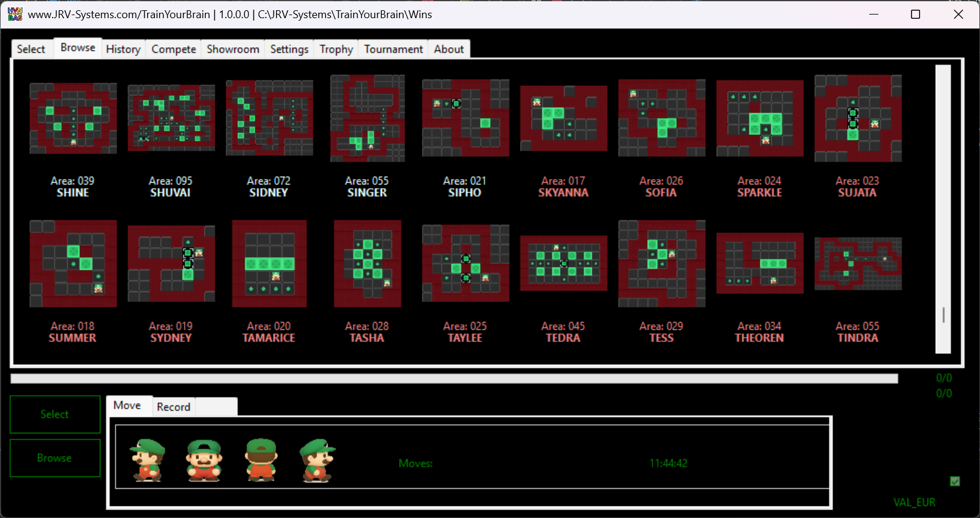980x518 pixels.
Task: Choose the SOFIA Area 026 puzzle thumbnail
Action: click(x=662, y=118)
